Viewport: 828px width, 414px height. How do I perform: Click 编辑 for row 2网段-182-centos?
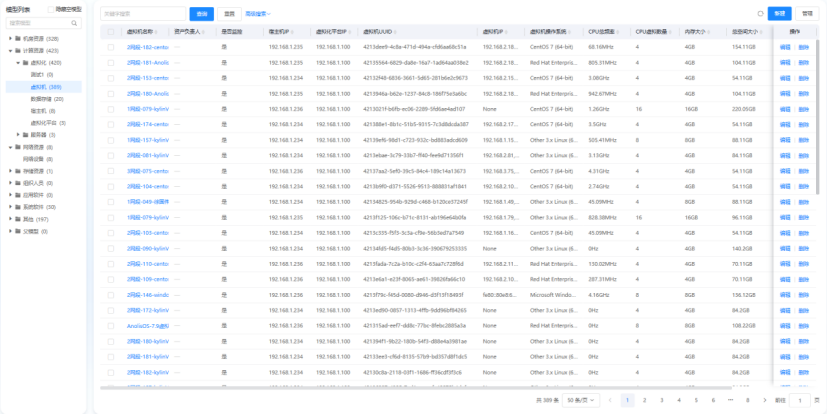point(785,47)
